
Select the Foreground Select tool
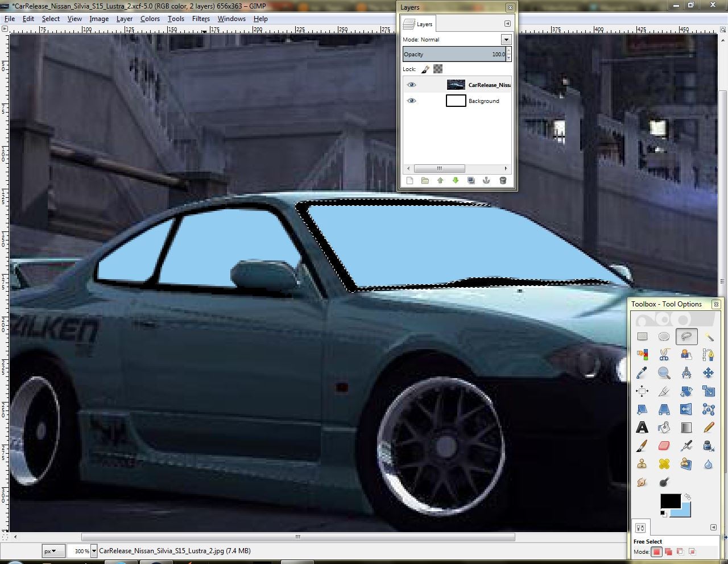(686, 355)
